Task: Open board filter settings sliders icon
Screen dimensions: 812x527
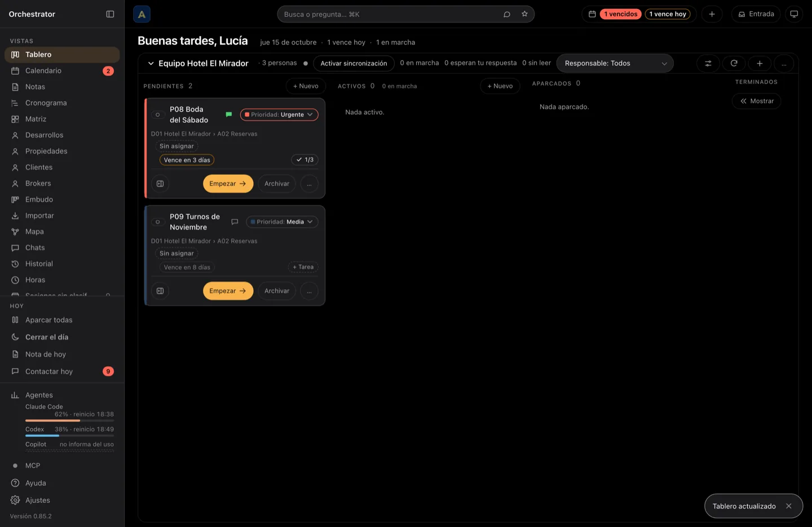Action: click(x=708, y=63)
